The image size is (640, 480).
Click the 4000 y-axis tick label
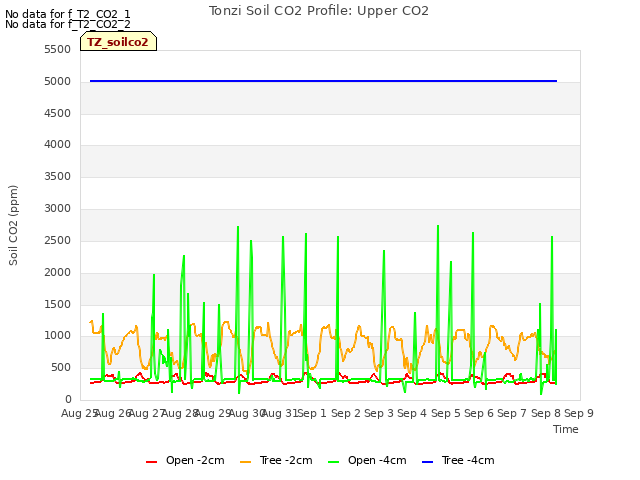(58, 144)
